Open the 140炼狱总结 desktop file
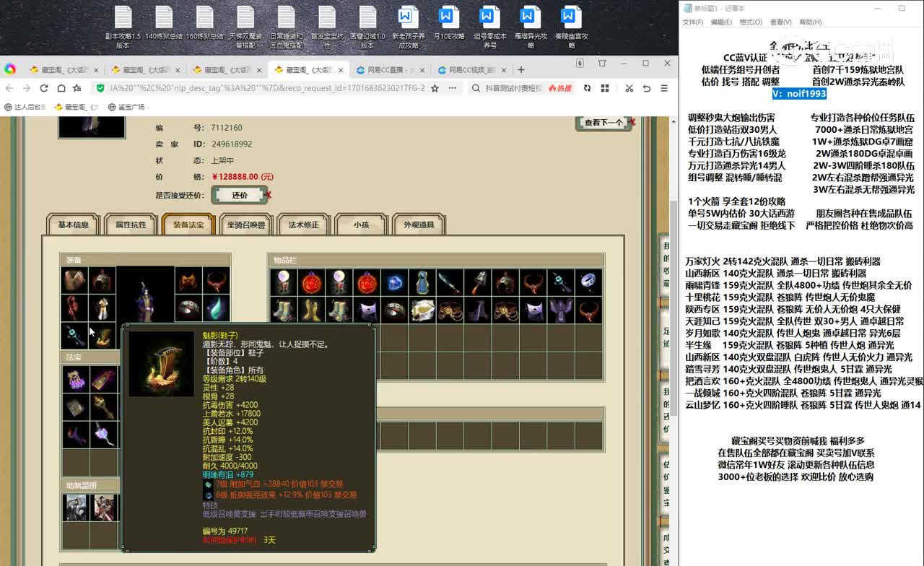924x566 pixels. click(164, 23)
